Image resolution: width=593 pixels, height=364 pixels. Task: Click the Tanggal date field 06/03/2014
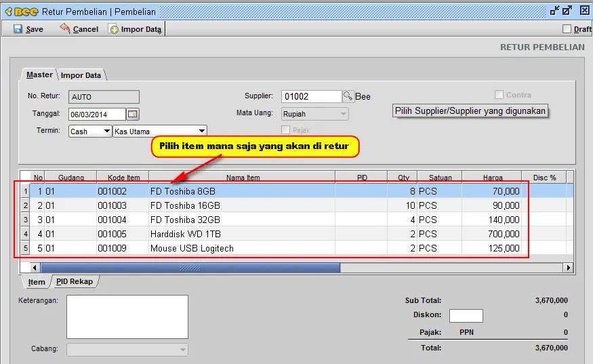[97, 115]
